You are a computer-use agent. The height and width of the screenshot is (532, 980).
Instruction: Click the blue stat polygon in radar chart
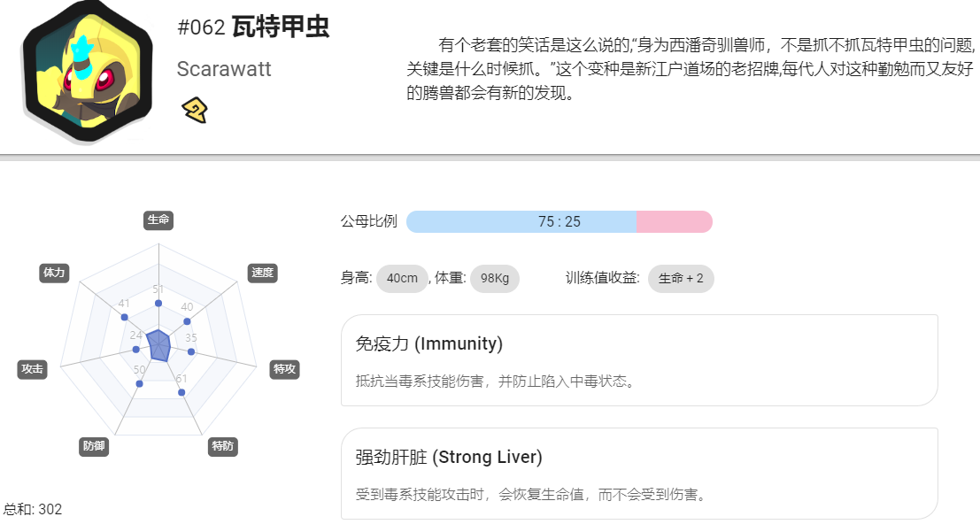click(x=159, y=345)
